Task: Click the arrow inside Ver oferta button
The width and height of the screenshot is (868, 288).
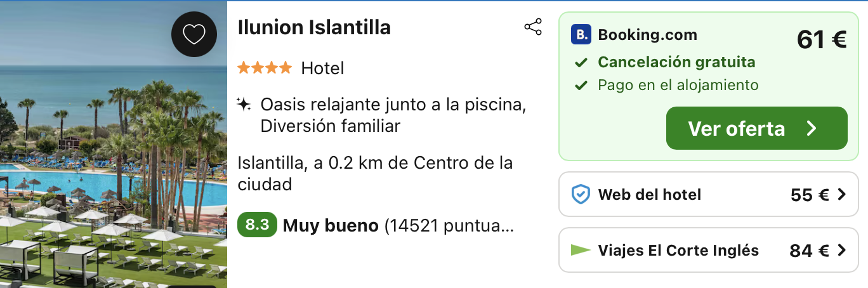Action: (812, 129)
